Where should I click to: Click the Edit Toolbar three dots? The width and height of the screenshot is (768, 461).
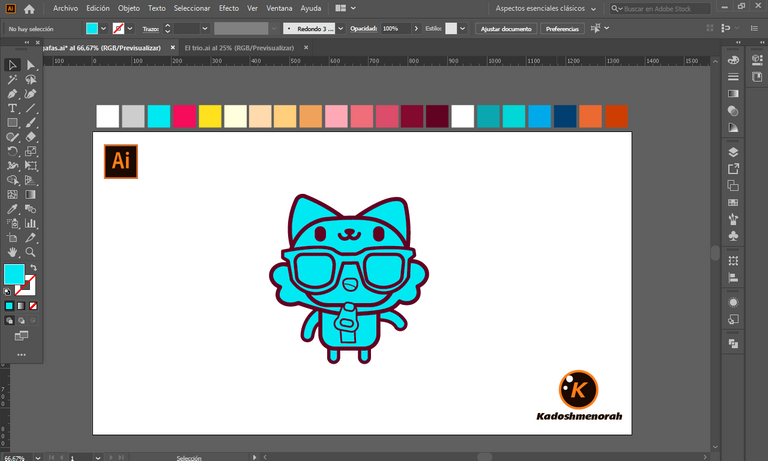21,355
